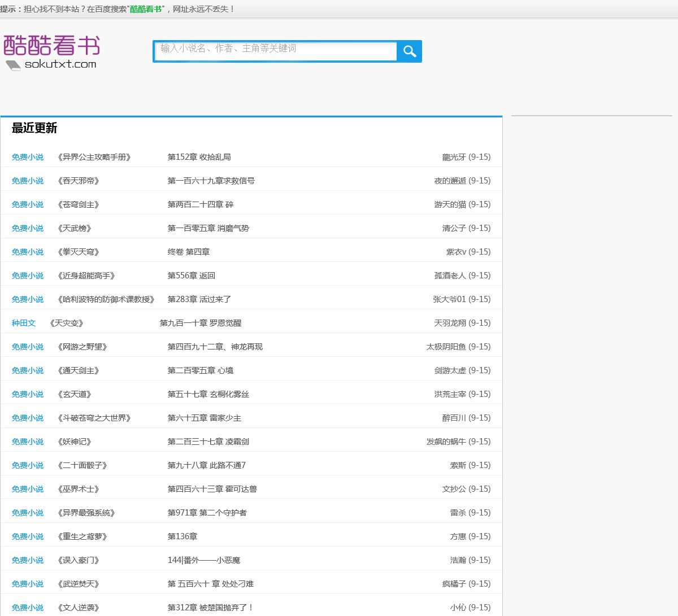Image resolution: width=678 pixels, height=616 pixels.
Task: Focus the novel search input field
Action: click(x=276, y=51)
